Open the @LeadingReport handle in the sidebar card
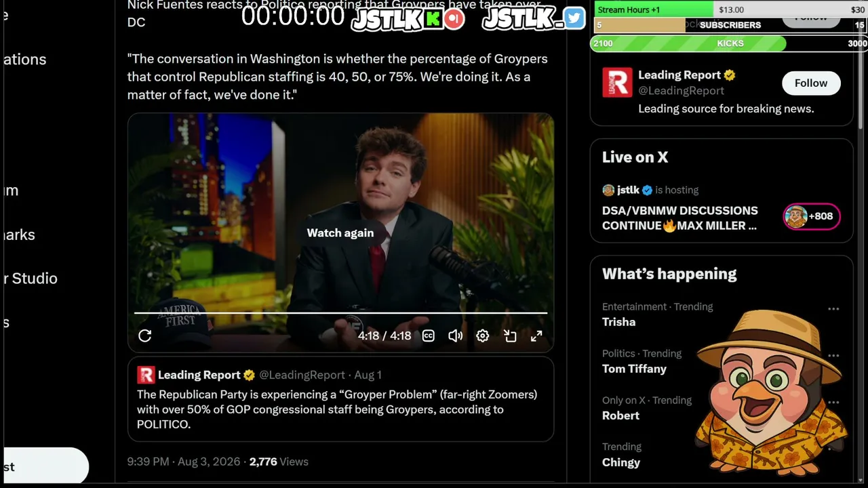 coord(681,91)
